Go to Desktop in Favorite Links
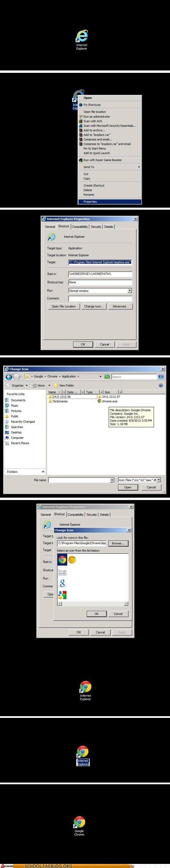The width and height of the screenshot is (170, 868). point(13,432)
